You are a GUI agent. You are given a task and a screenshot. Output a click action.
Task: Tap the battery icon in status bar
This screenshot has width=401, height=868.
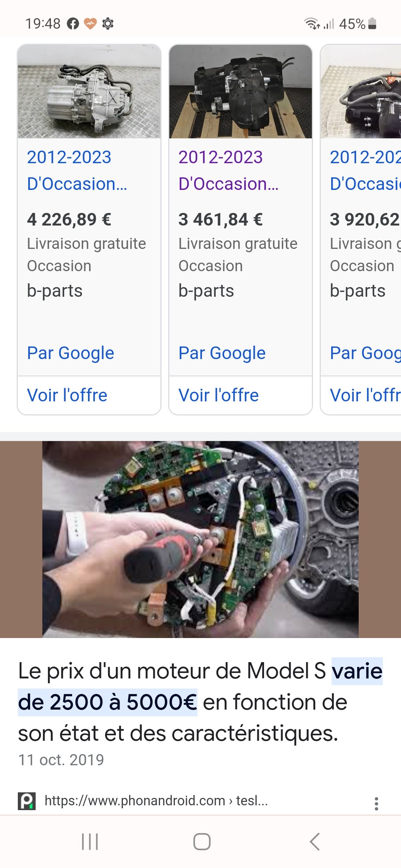(x=372, y=24)
